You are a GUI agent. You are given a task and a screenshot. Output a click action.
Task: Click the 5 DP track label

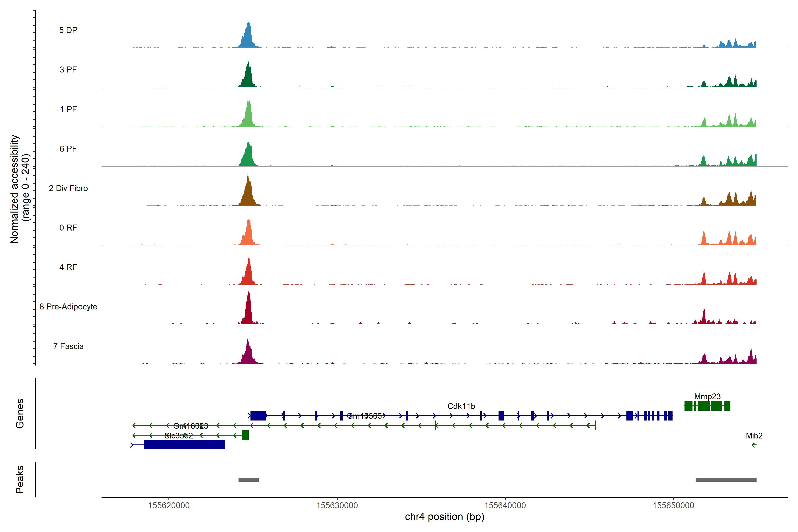coord(68,30)
